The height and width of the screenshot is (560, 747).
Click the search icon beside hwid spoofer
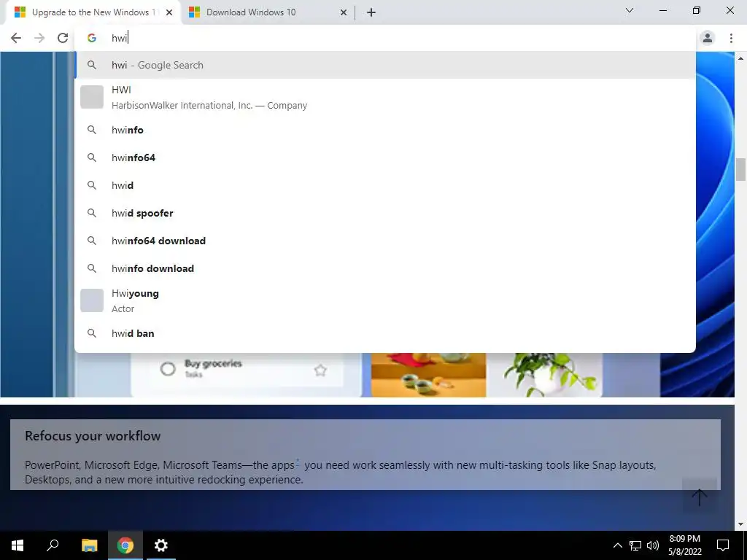click(x=92, y=213)
